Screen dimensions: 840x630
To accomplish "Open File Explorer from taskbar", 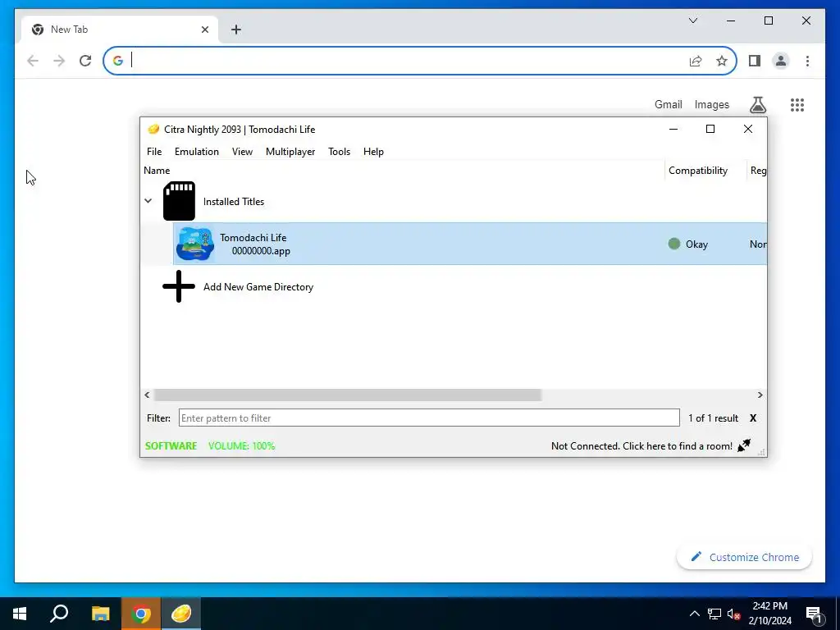I will coord(100,614).
